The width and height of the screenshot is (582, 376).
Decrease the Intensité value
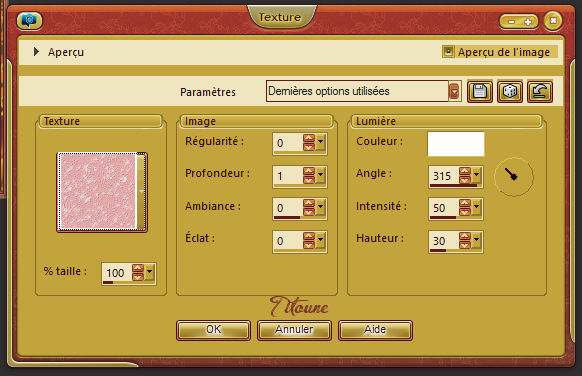click(x=465, y=212)
